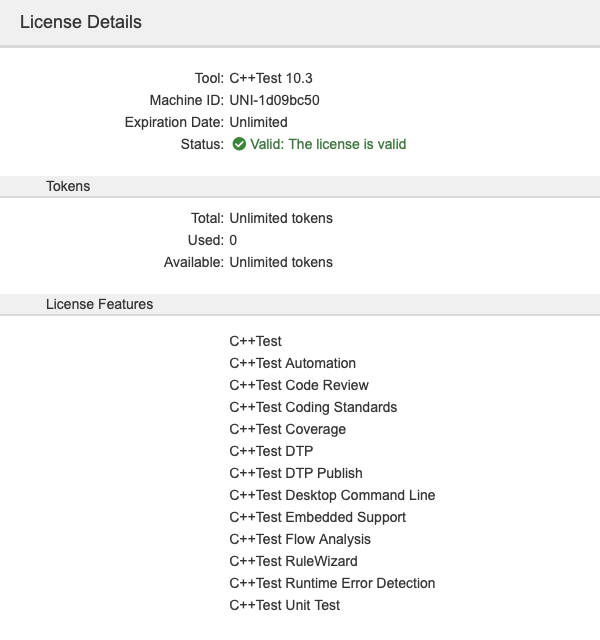Click the Available Unlimited tokens value
The height and width of the screenshot is (640, 600).
pyautogui.click(x=281, y=262)
